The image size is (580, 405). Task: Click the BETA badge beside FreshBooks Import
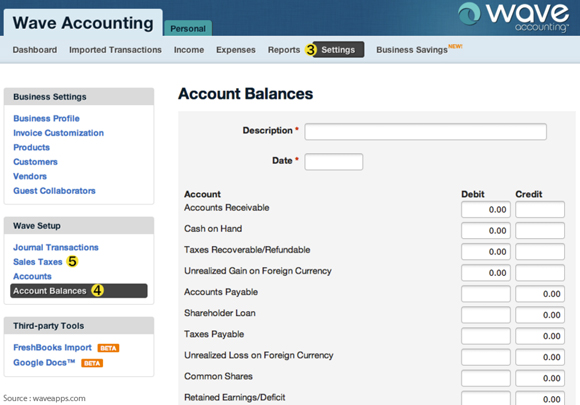tap(108, 348)
